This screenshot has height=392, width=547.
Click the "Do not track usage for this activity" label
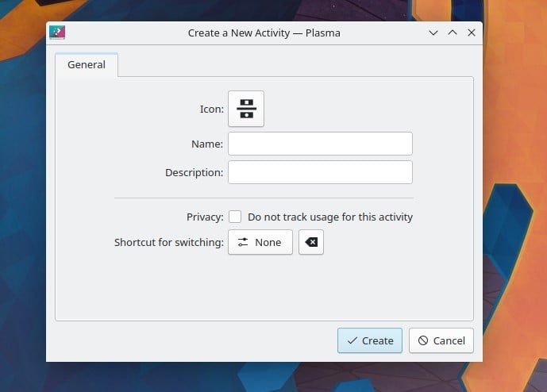tap(330, 217)
